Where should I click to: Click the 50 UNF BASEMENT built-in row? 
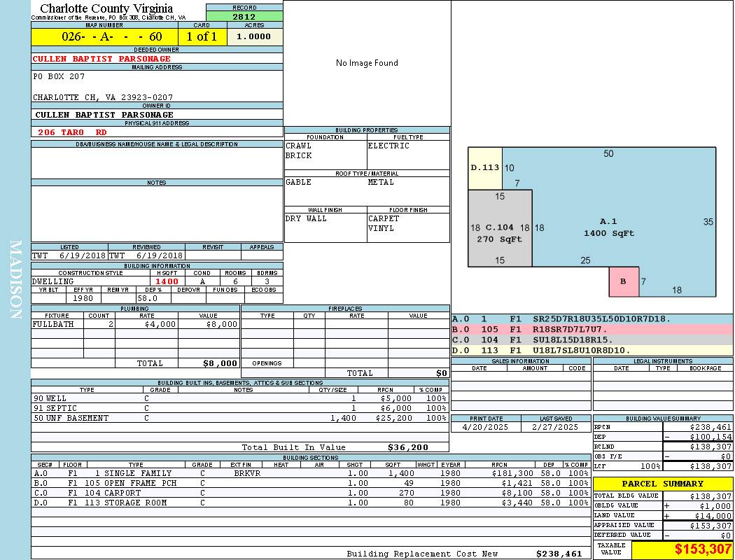(239, 418)
